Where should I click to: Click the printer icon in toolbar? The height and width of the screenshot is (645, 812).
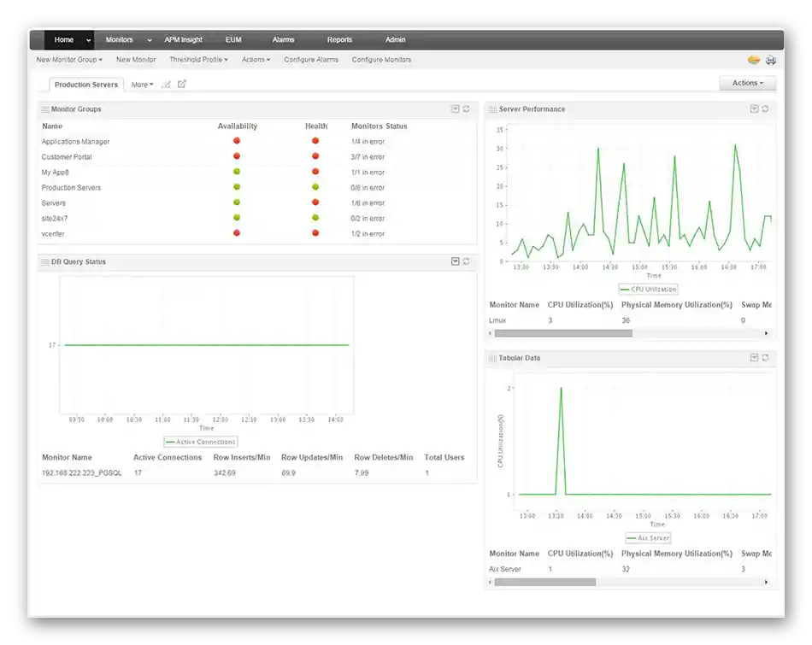pos(771,60)
